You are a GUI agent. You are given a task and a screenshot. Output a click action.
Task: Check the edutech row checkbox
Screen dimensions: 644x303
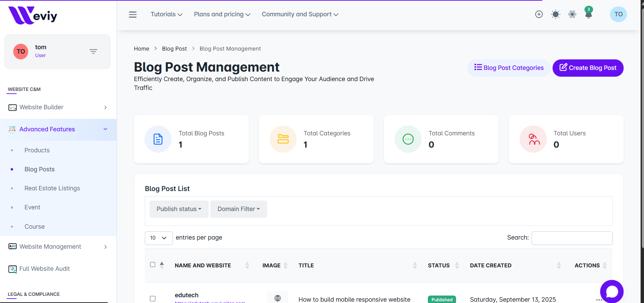pos(153,299)
